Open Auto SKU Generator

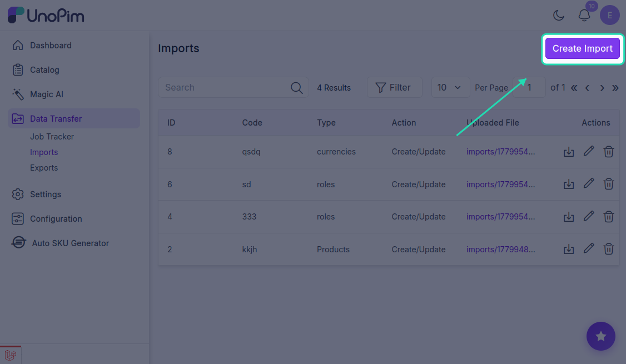pos(70,243)
